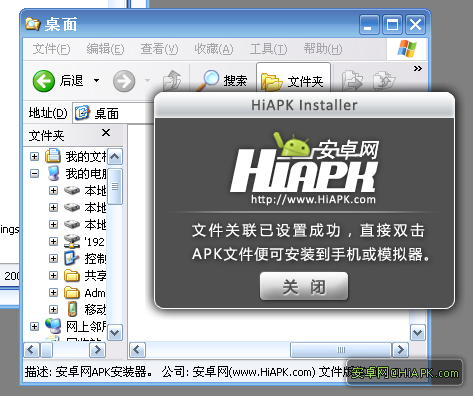Select the '192 network drive icon
Viewport: 473px width, 396px height.
coord(72,241)
